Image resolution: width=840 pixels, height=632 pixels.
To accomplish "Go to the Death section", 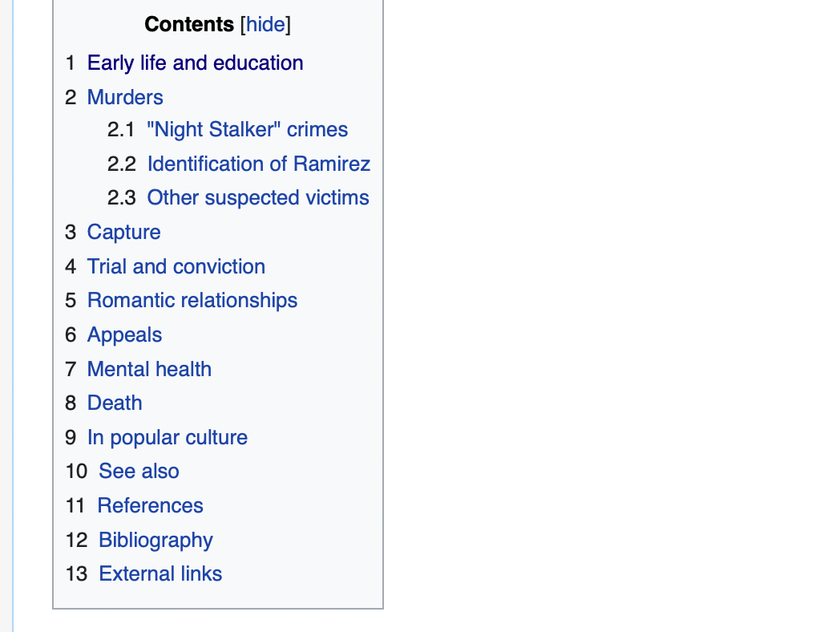I will 115,403.
